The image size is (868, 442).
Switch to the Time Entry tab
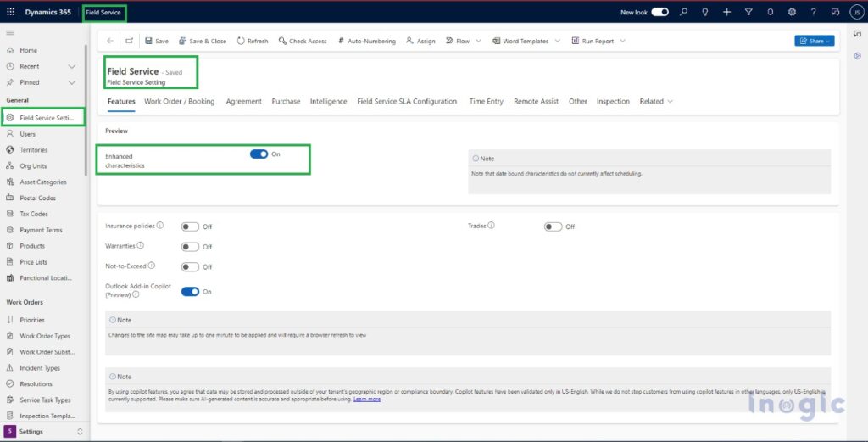(486, 101)
